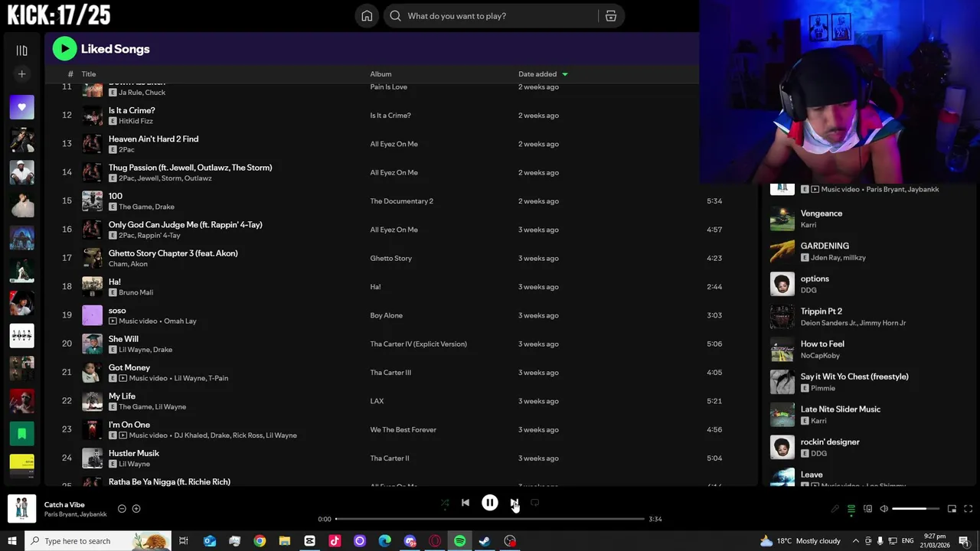This screenshot has width=980, height=551.
Task: Skip to previous track
Action: click(x=465, y=503)
